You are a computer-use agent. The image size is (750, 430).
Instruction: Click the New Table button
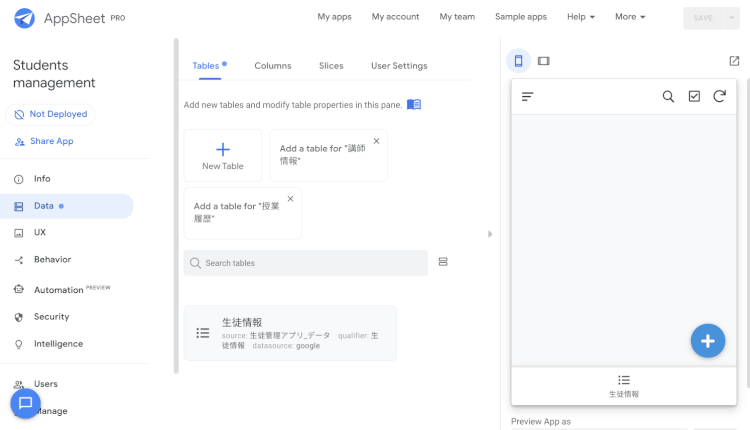click(223, 156)
